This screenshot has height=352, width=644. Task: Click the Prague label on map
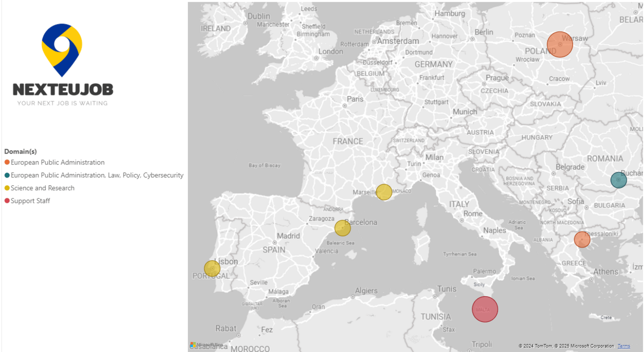[497, 78]
